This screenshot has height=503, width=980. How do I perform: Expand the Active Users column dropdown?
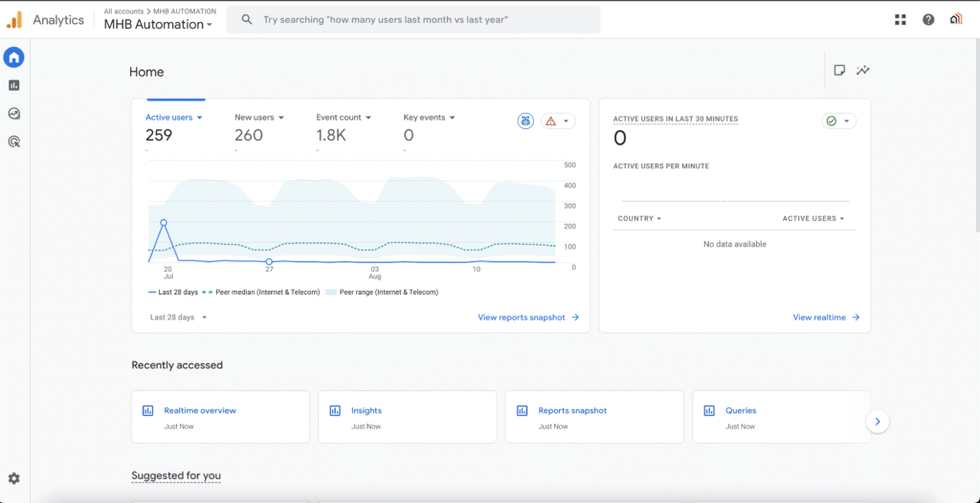[813, 219]
